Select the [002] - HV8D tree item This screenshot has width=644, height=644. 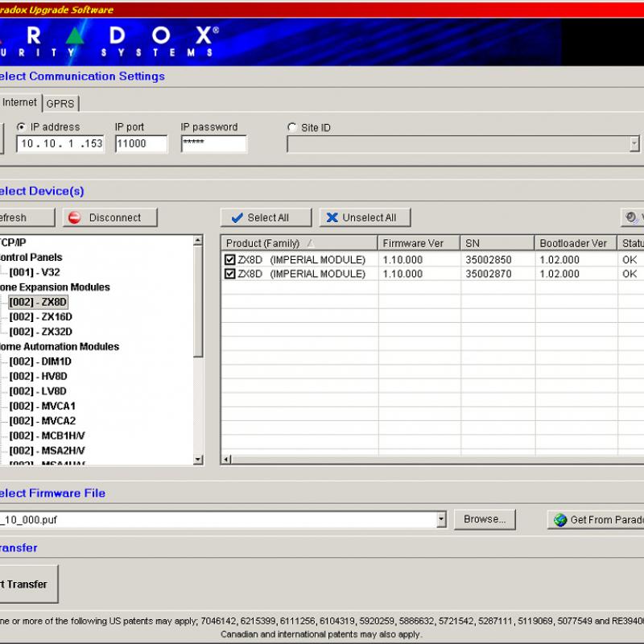pyautogui.click(x=38, y=376)
